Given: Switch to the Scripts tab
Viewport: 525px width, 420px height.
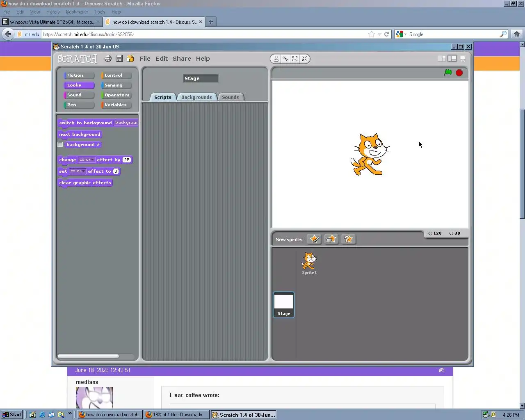Looking at the screenshot, I should (163, 97).
